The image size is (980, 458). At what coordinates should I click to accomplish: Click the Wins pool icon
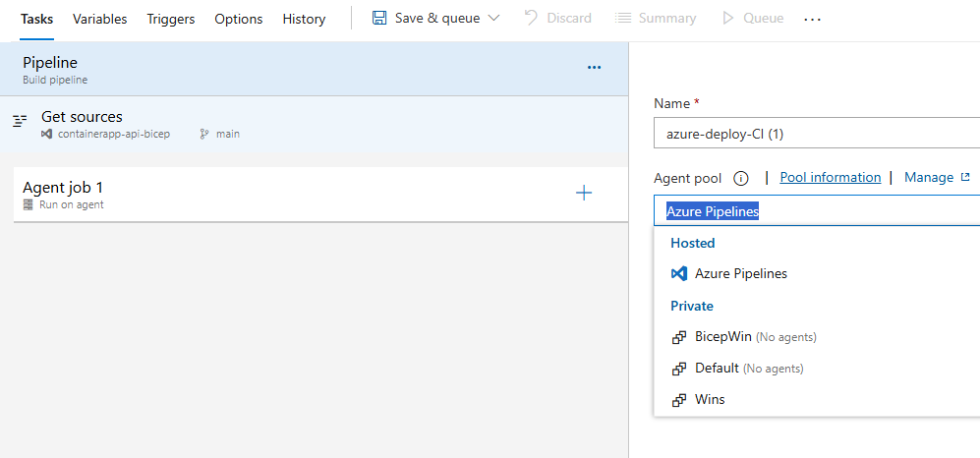(679, 400)
